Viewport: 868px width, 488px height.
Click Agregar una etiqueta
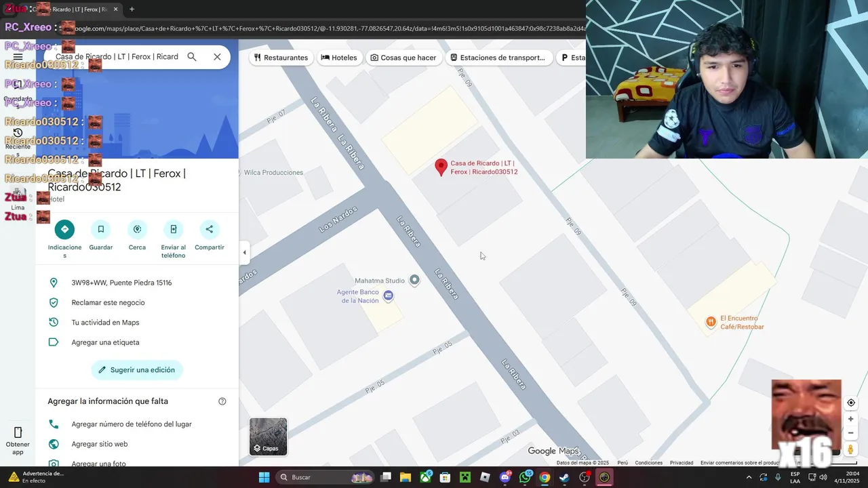point(106,342)
